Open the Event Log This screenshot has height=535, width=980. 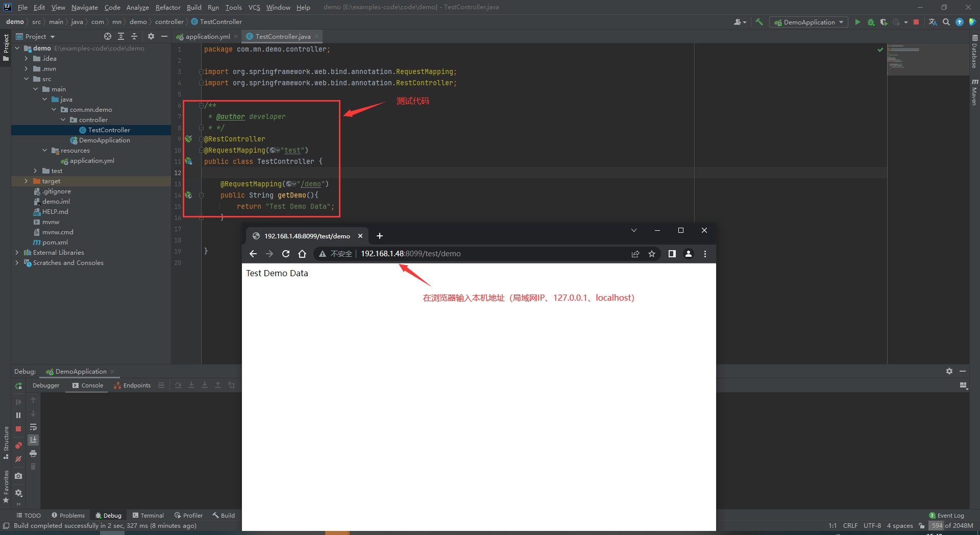point(947,516)
